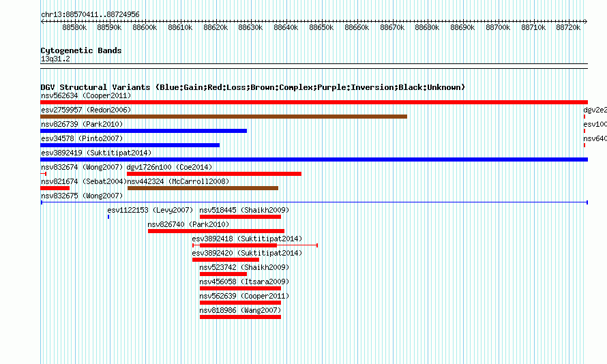The width and height of the screenshot is (607, 364).
Task: Click the long blue esv3892419 bar
Action: 314,160
